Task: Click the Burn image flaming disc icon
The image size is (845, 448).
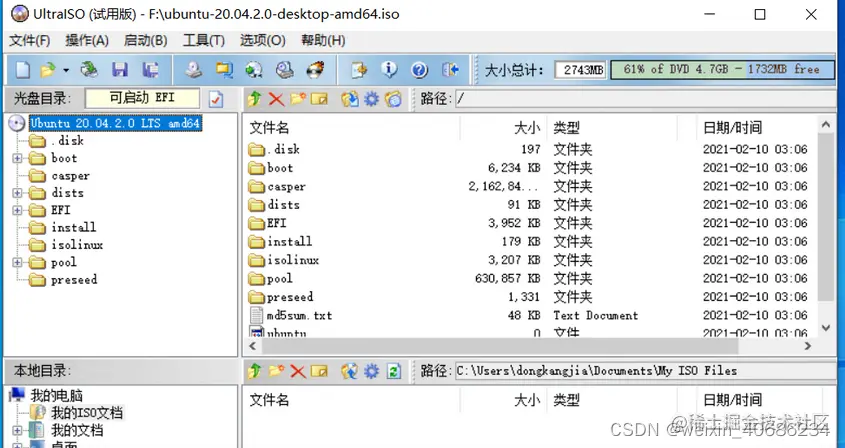Action: [x=315, y=70]
